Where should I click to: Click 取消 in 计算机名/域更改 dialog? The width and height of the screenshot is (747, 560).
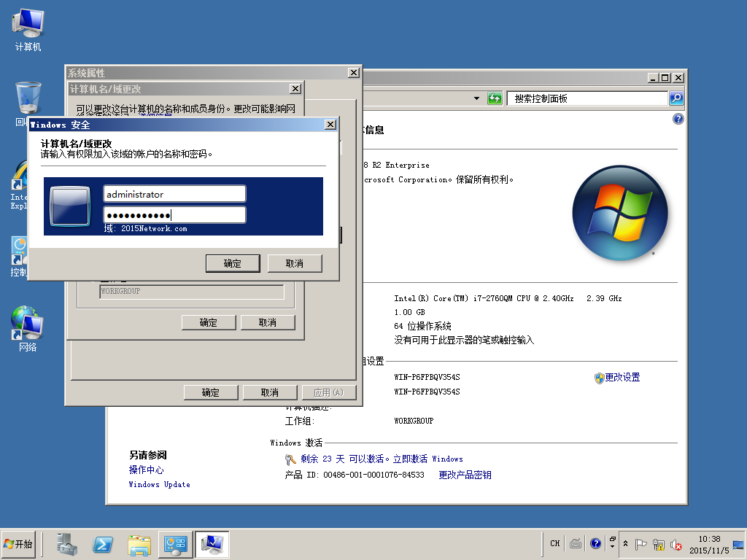(x=267, y=322)
